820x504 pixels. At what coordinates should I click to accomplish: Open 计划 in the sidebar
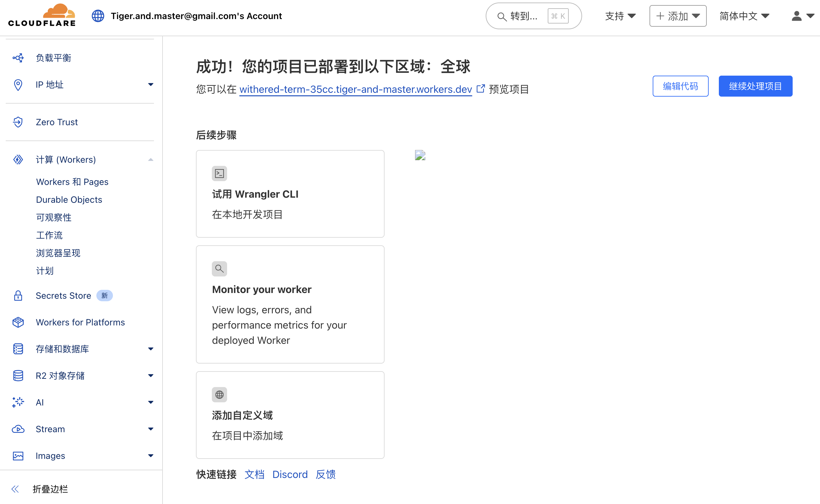tap(45, 271)
